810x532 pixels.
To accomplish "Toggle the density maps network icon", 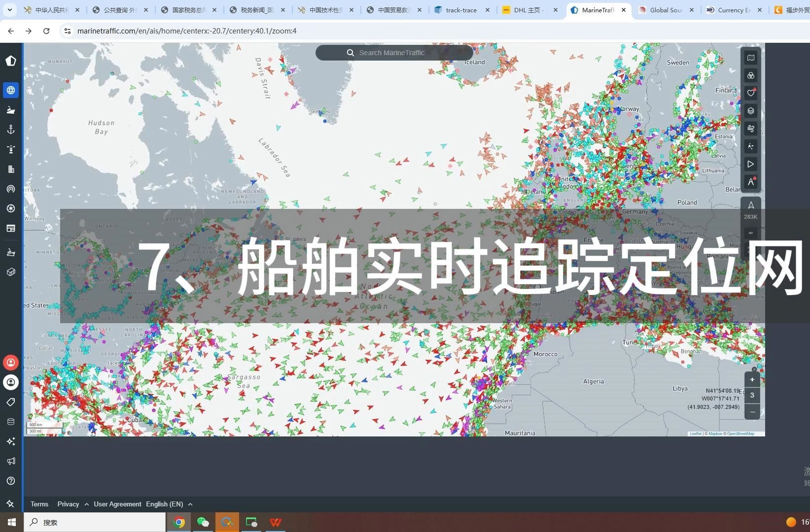I will 751,146.
